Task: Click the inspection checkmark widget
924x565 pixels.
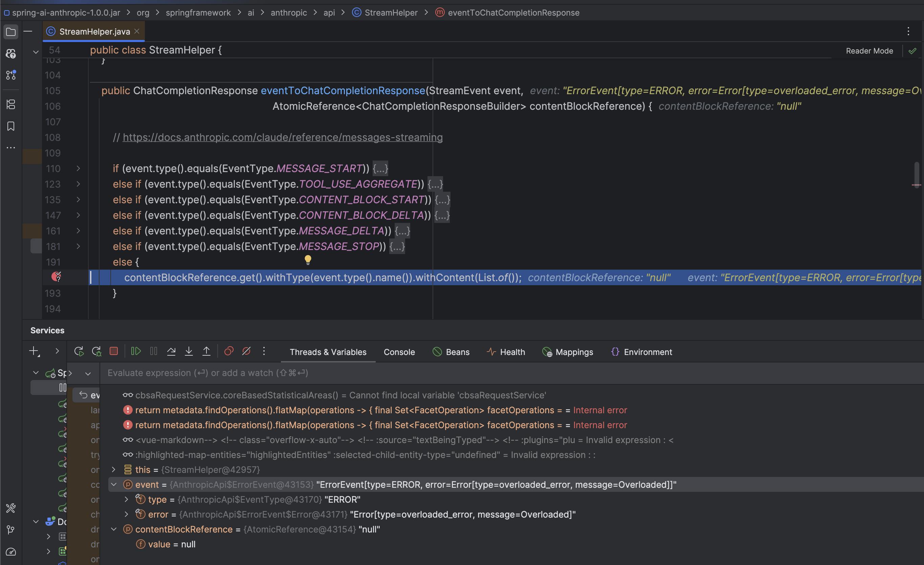Action: click(912, 51)
